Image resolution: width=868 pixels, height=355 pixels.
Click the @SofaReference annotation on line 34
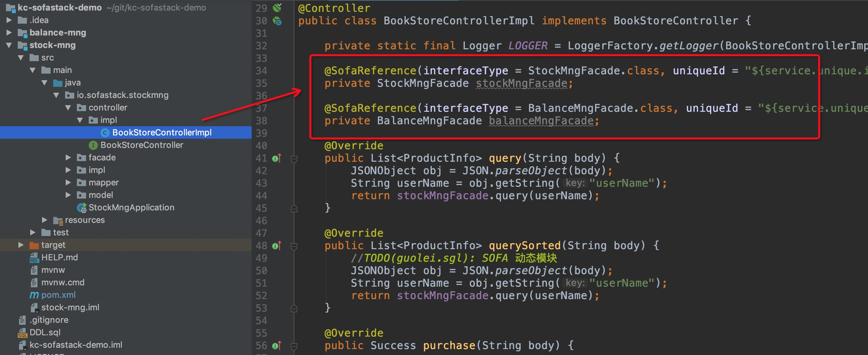coord(370,71)
